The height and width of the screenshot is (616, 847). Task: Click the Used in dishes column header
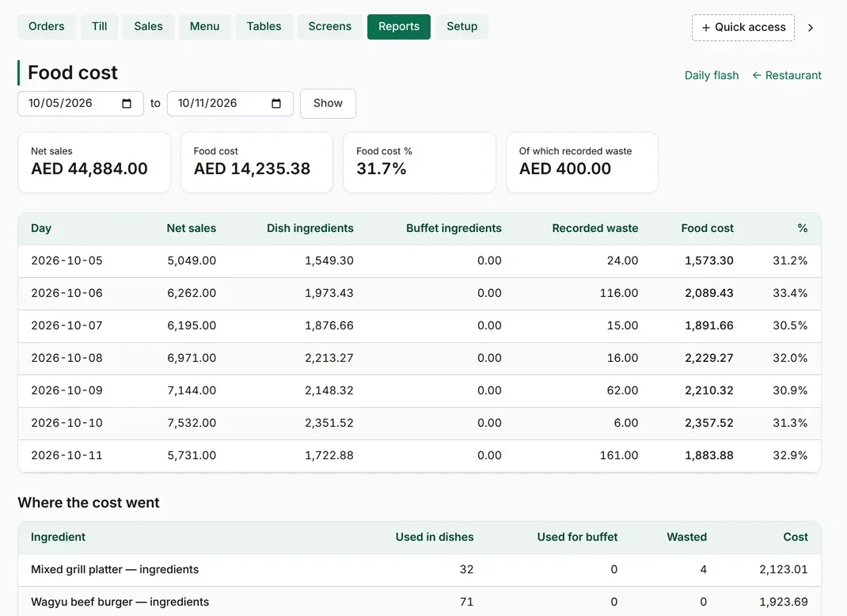[435, 538]
